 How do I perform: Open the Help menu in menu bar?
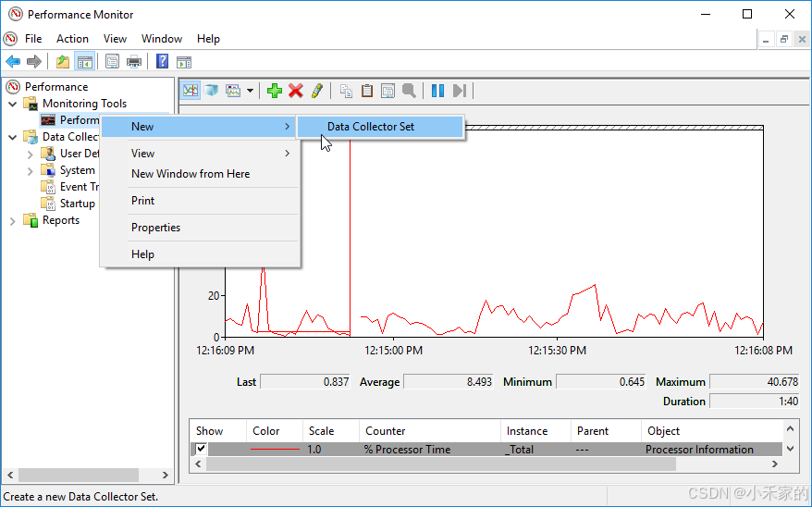point(208,39)
